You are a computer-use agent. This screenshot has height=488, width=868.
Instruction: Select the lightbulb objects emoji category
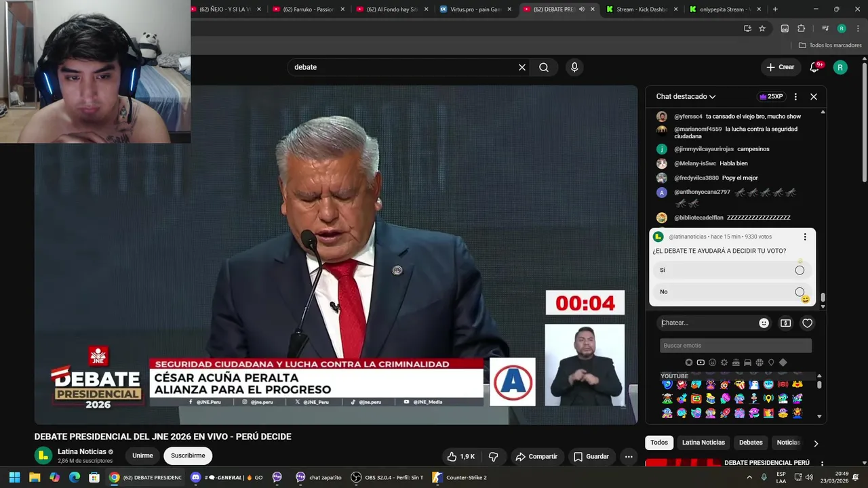[x=771, y=363]
